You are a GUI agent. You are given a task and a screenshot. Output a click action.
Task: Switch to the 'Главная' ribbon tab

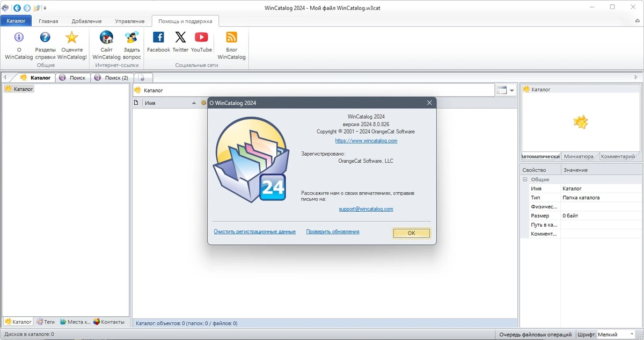point(48,21)
